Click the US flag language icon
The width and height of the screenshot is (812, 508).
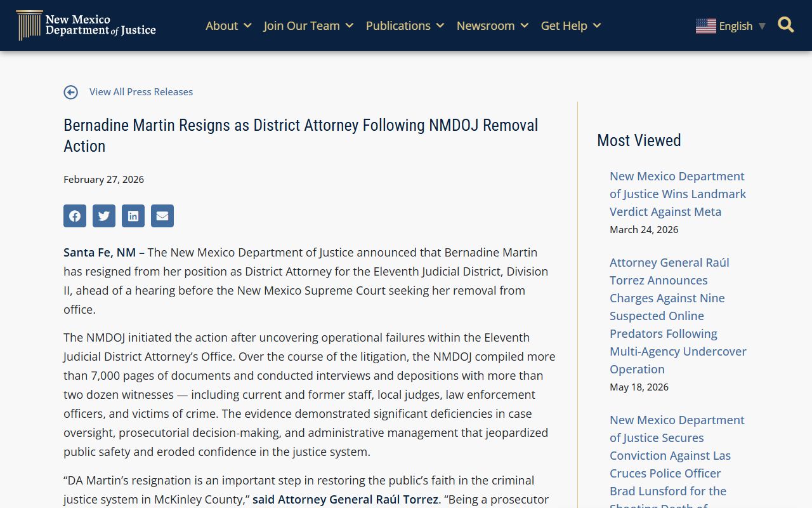point(705,26)
